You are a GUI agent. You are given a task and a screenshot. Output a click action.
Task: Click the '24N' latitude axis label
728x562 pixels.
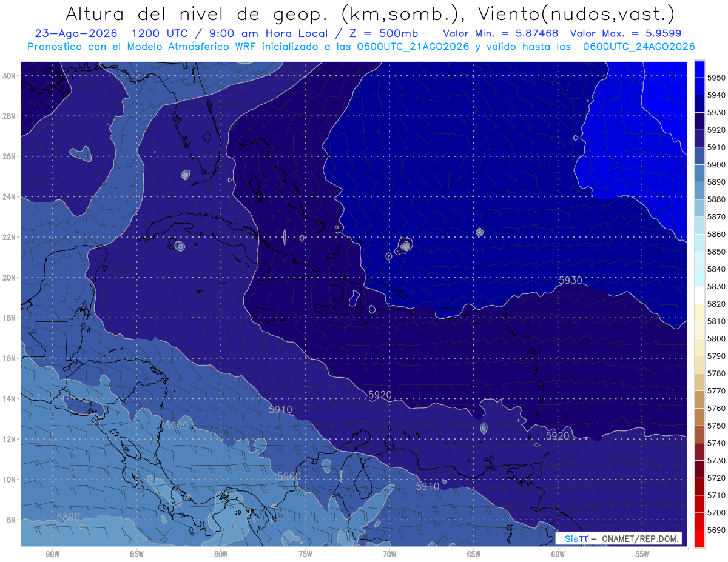[8, 197]
